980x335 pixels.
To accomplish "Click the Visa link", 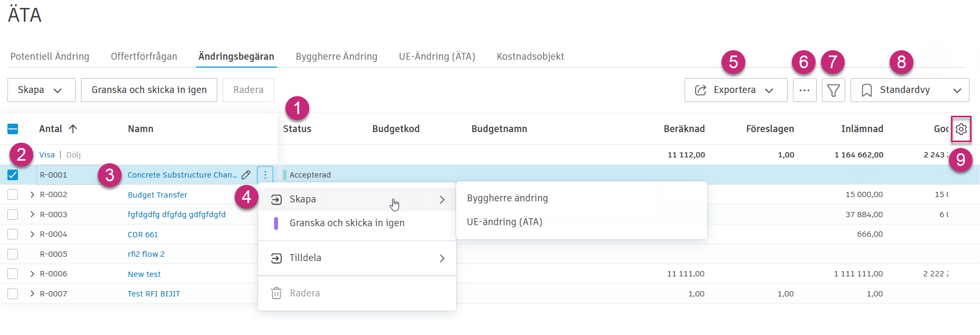I will coord(47,155).
